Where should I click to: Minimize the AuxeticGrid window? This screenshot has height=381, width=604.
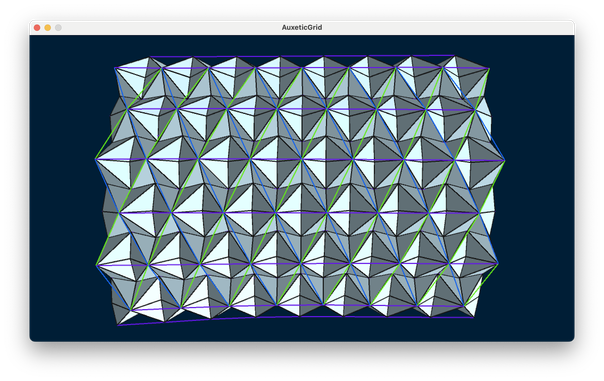tap(48, 28)
